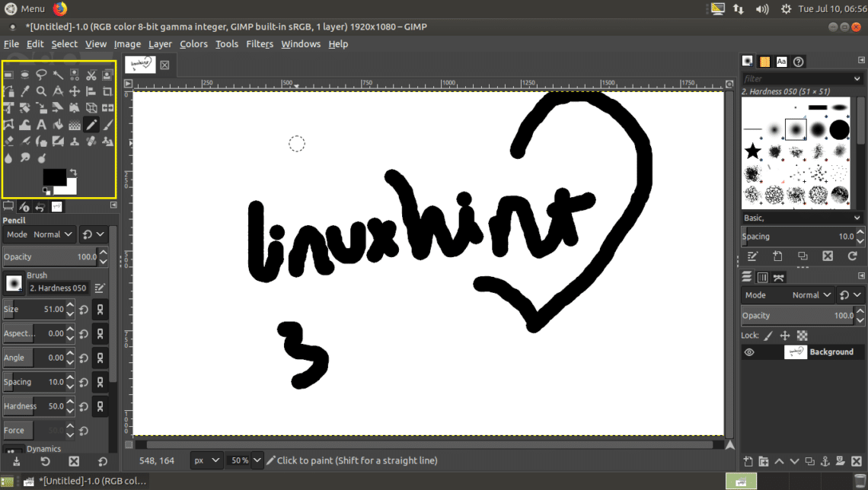Reset colors to default black and white
The image size is (868, 490).
coord(46,191)
